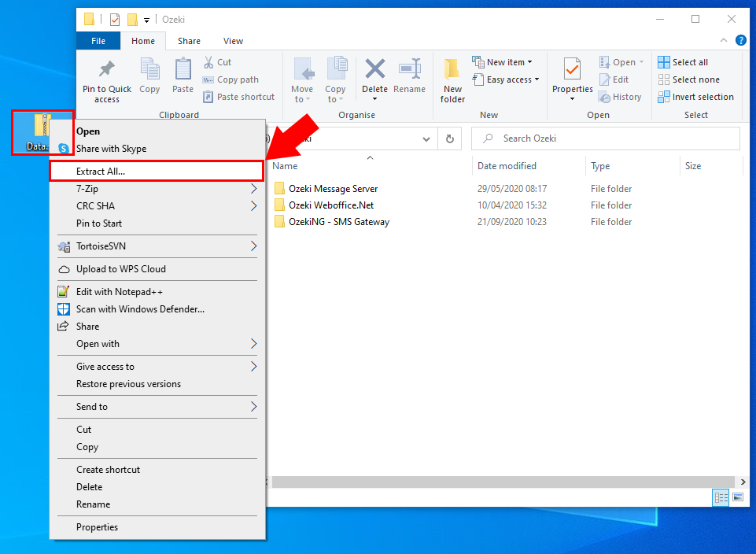
Task: Click the Select all option
Action: tap(683, 61)
